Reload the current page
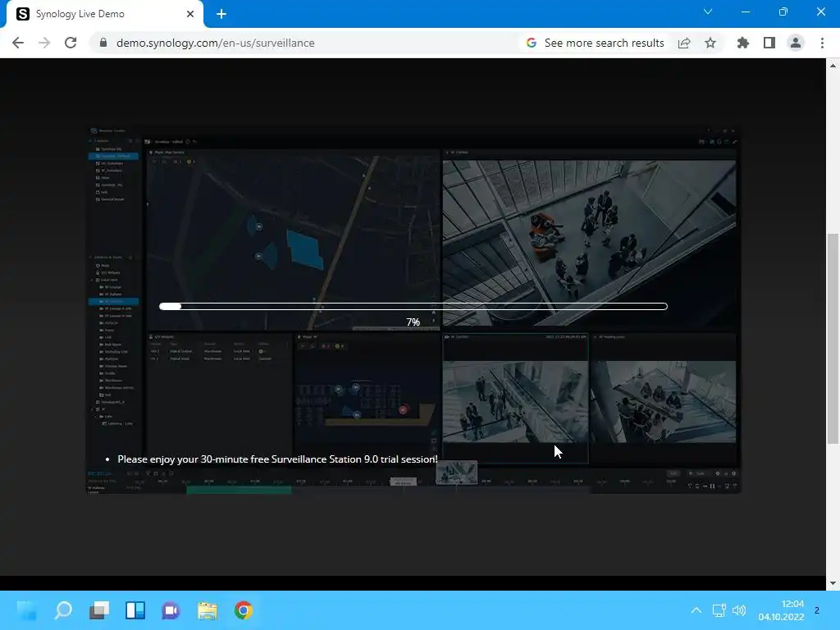Viewport: 840px width, 630px height. pyautogui.click(x=71, y=43)
